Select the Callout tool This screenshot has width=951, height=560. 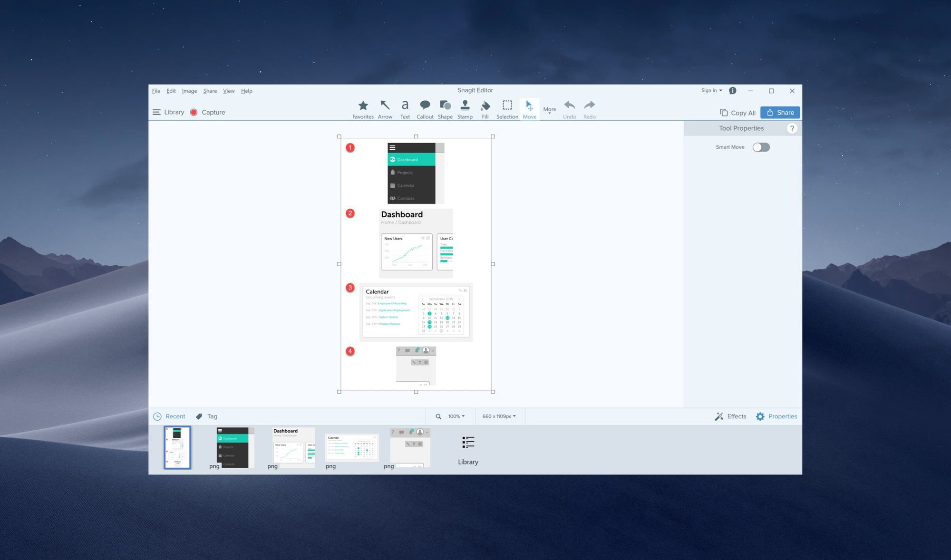click(x=425, y=109)
